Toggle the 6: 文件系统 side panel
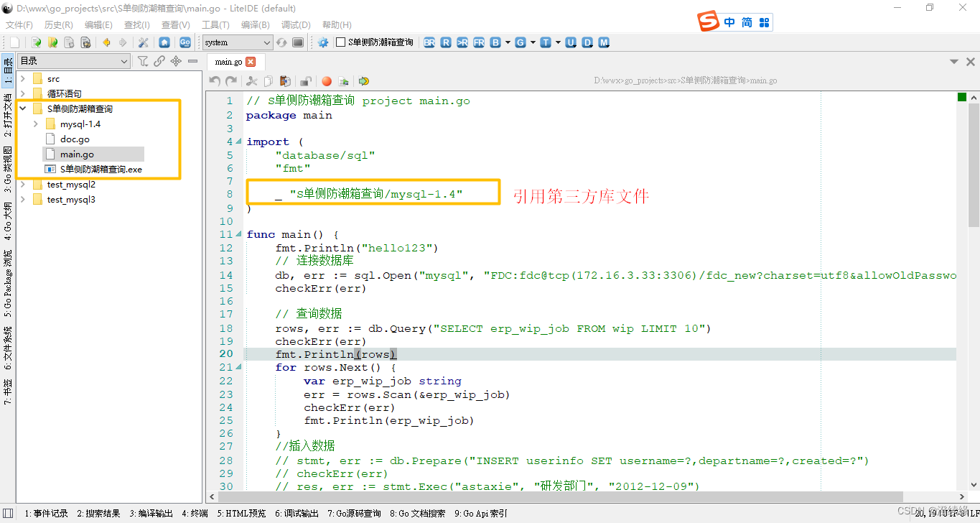This screenshot has height=523, width=980. click(8, 348)
